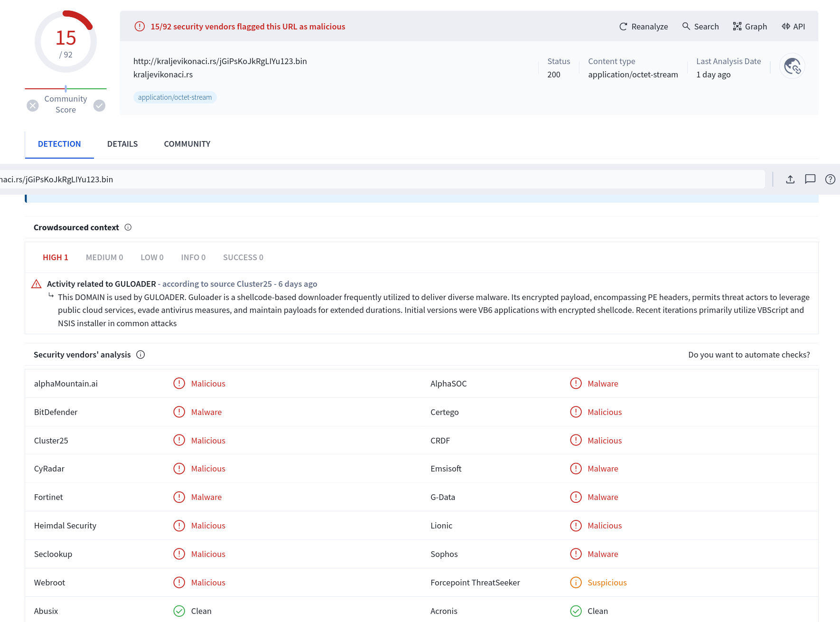This screenshot has width=840, height=622.
Task: Click alert icon in malicious banner
Action: 140,27
